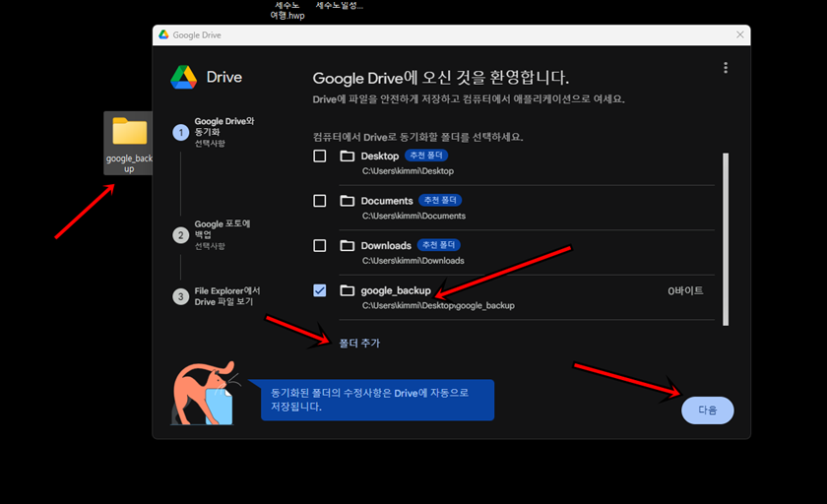Open the three-dot more options menu

tap(726, 68)
